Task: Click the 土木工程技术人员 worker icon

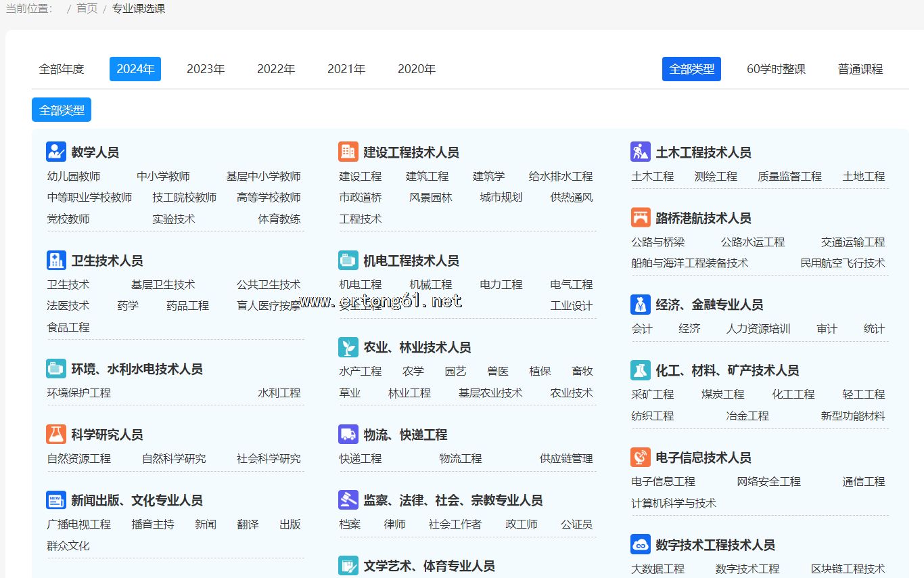Action: 641,152
